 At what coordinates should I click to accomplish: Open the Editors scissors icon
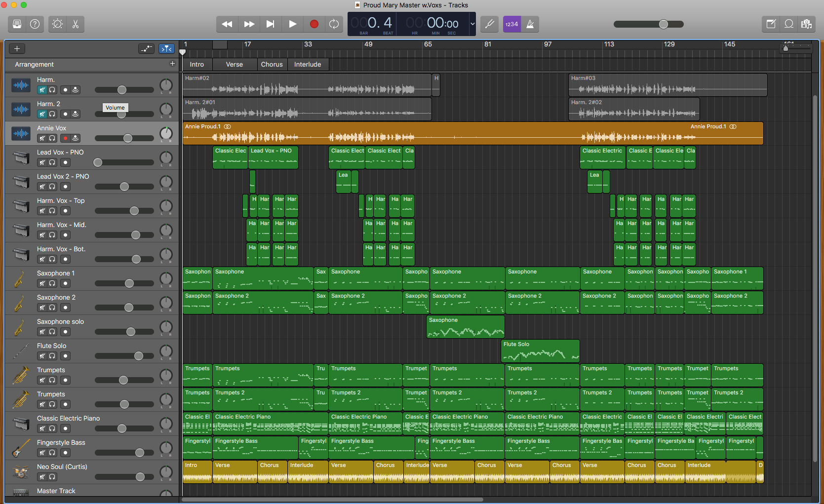76,24
